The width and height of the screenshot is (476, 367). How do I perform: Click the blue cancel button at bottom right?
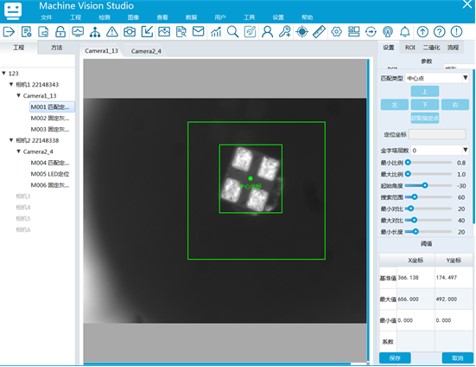pyautogui.click(x=457, y=358)
